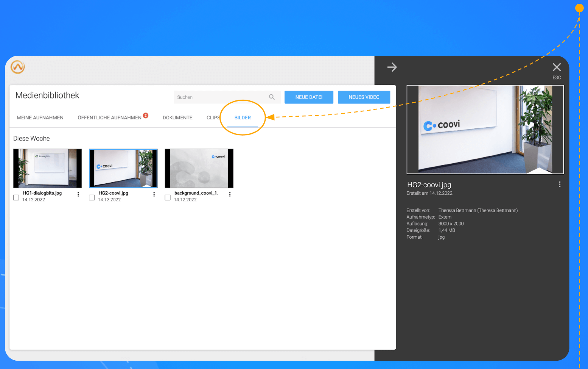Select the HG2-coovi.jpg thumbnail
588x369 pixels.
click(123, 168)
